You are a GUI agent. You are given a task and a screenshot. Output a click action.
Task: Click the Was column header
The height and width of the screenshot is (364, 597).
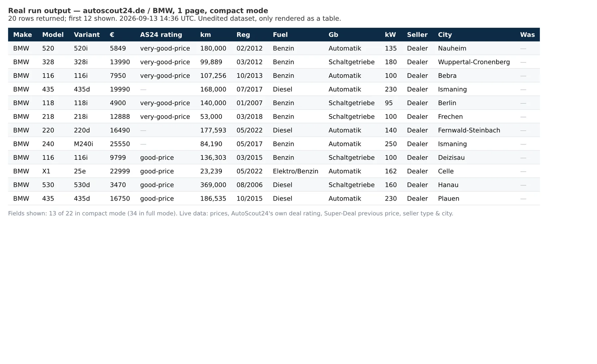coord(527,35)
